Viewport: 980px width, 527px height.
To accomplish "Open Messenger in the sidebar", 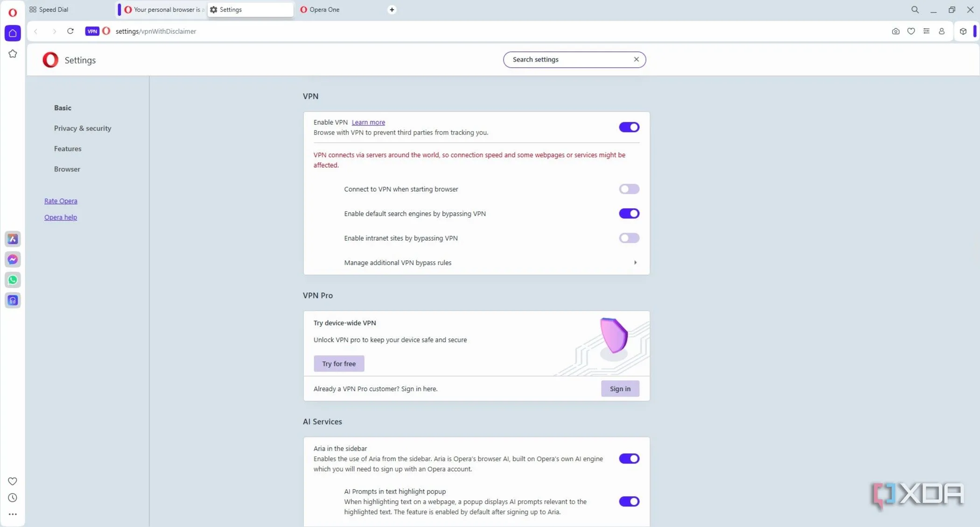I will (x=13, y=260).
